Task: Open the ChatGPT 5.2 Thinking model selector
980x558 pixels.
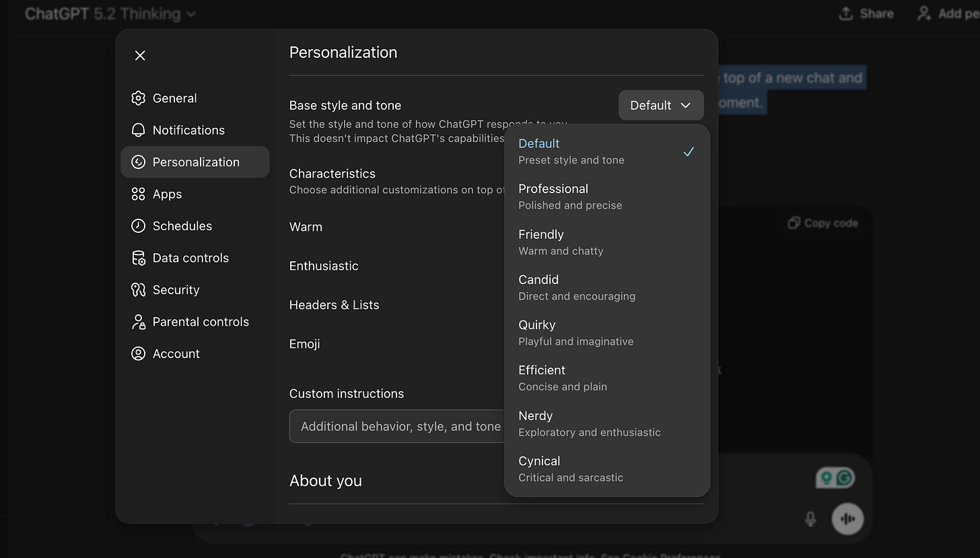Action: pos(110,13)
